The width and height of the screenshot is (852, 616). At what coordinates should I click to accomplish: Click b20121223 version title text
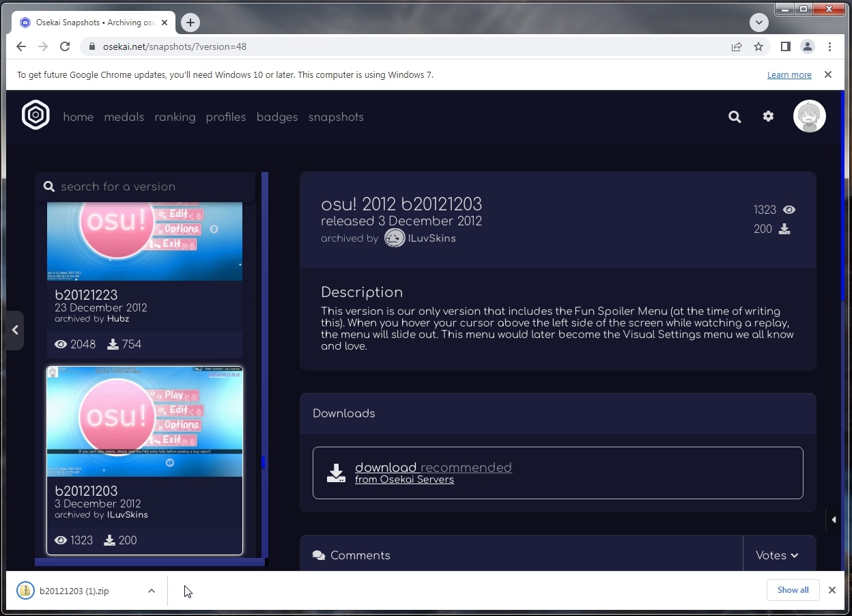click(86, 295)
